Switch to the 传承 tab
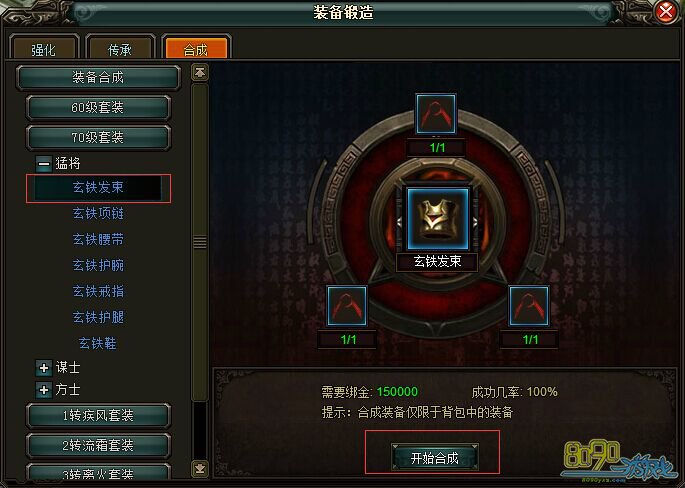This screenshot has height=488, width=685. coord(120,47)
